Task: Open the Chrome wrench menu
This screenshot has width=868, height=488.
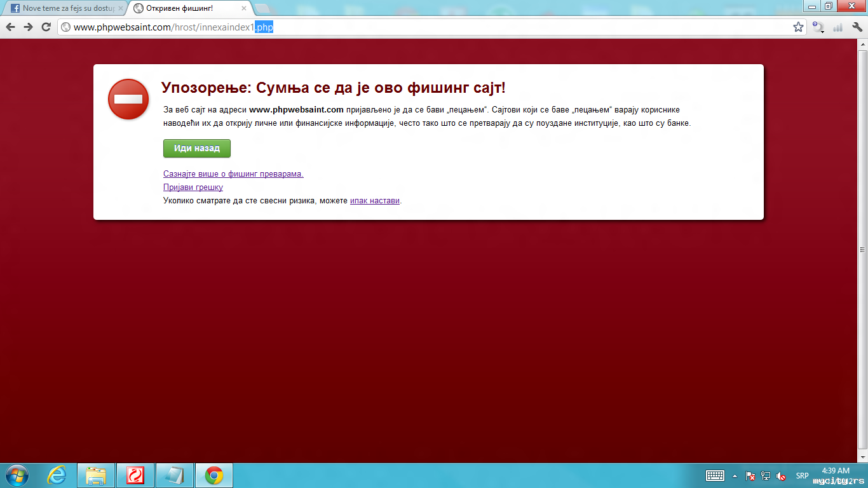Action: (x=857, y=27)
